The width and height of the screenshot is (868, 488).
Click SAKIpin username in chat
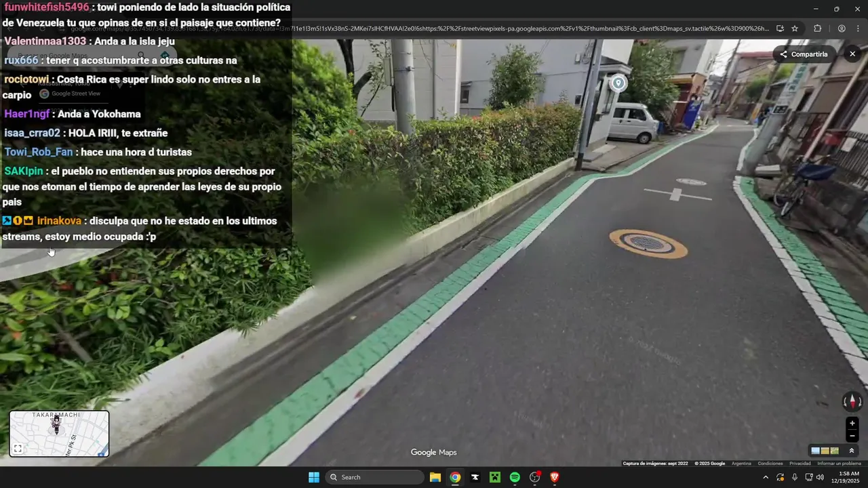(22, 171)
